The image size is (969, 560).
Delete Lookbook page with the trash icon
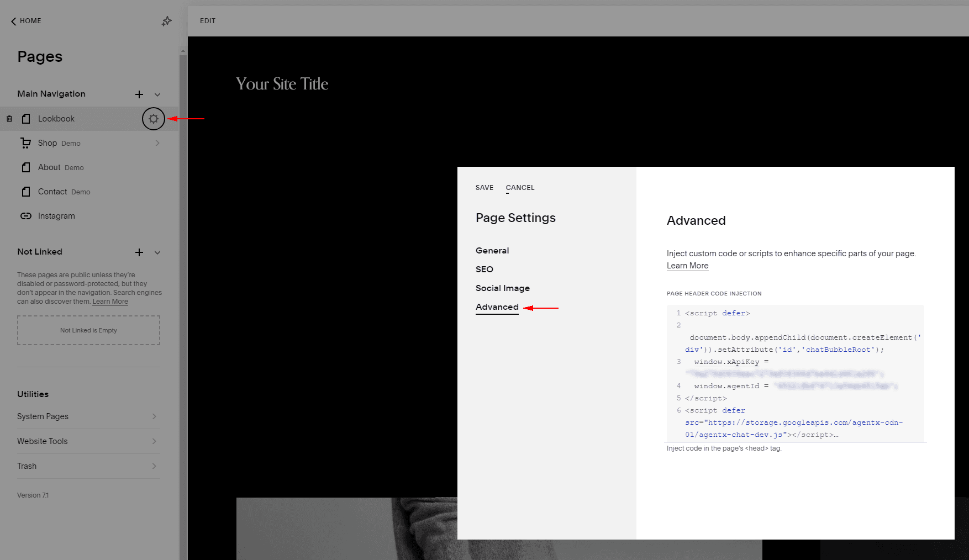click(9, 119)
